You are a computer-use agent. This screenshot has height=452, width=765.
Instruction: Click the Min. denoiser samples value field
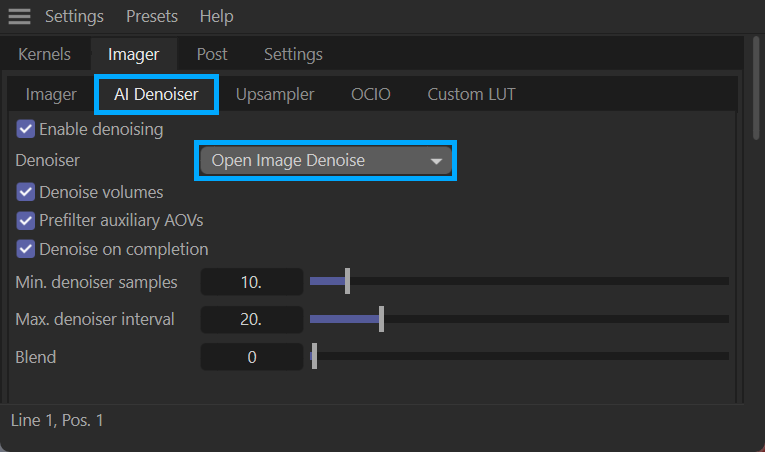[252, 282]
